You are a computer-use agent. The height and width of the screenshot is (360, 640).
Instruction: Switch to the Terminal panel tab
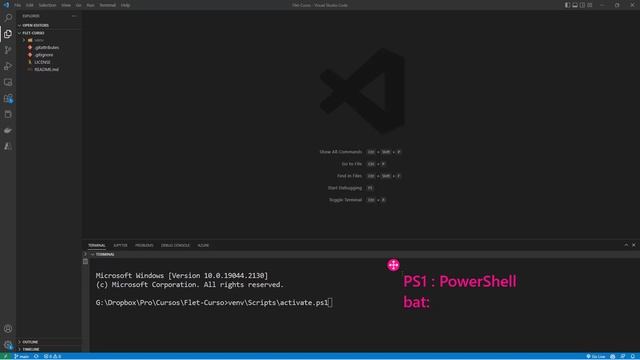coord(97,245)
